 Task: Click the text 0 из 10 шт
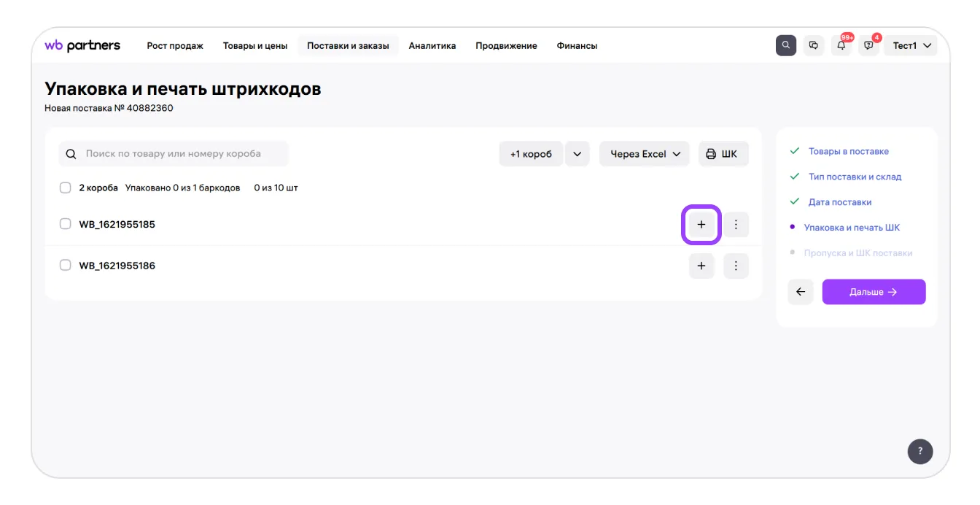pos(276,188)
